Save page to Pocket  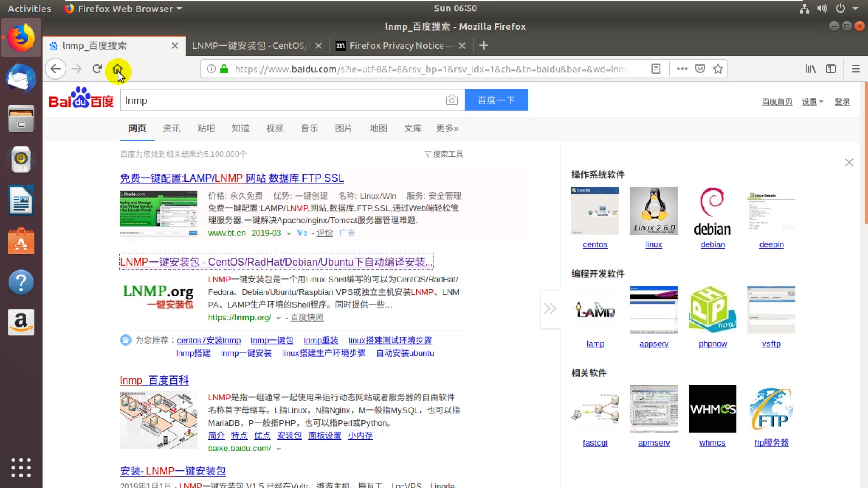point(700,69)
